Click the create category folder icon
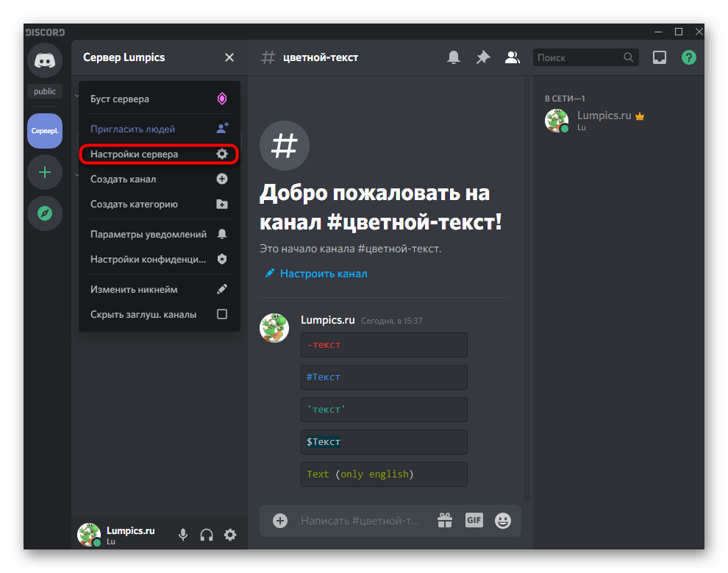The width and height of the screenshot is (728, 573). [222, 204]
